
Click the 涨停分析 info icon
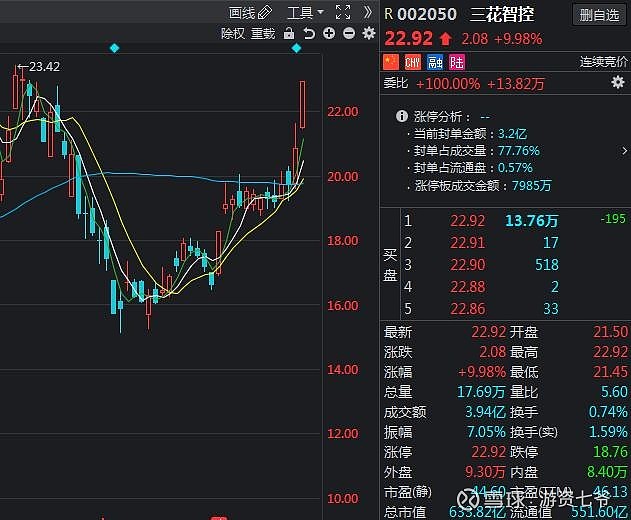(x=402, y=116)
